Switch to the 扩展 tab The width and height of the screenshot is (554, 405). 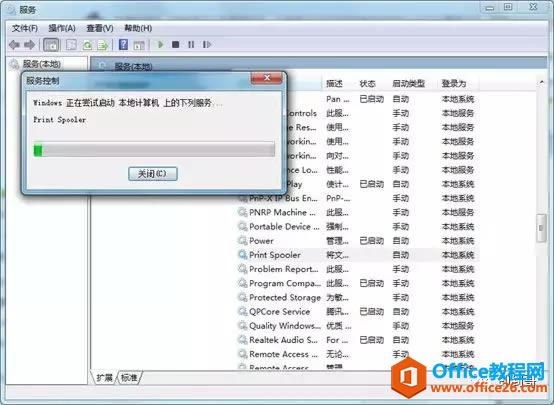105,378
